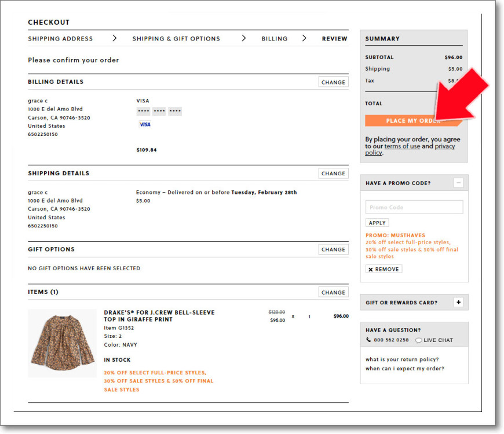Expand the Gift or Rewards Card section
Viewport: 504px width, 434px height.
point(459,302)
